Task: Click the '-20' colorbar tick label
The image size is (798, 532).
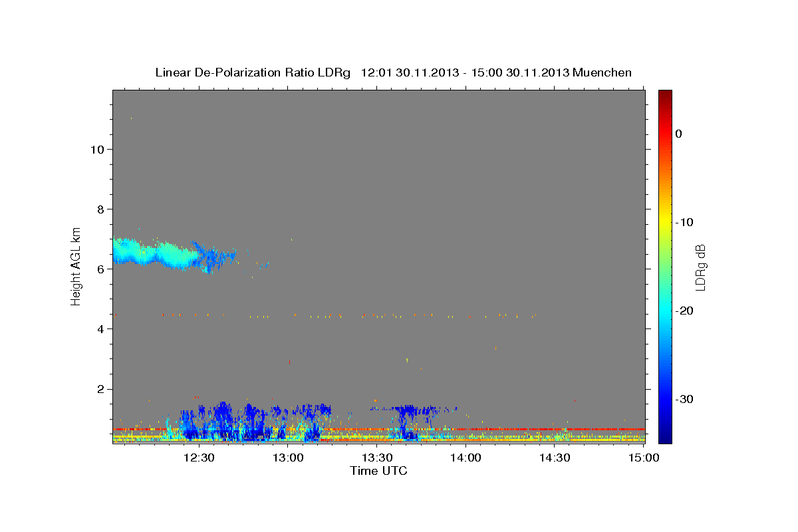Action: coord(685,311)
